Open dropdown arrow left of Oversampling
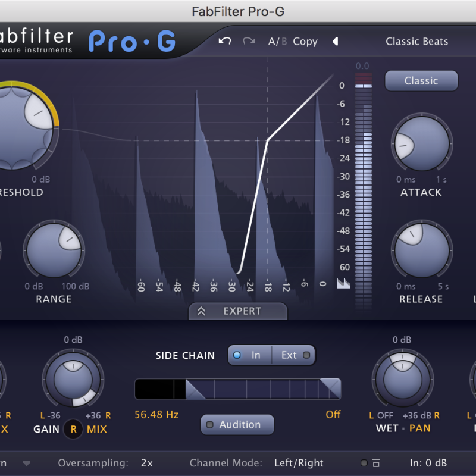The image size is (476, 476). 27,464
